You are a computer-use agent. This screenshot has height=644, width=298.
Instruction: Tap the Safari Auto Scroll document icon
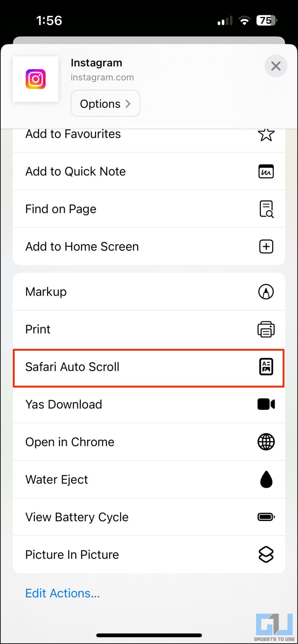coord(266,367)
